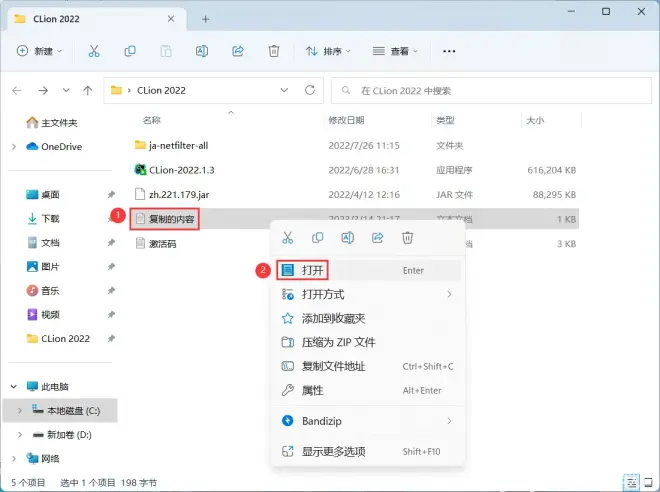This screenshot has width=660, height=492.
Task: Open the Bandizip submenu
Action: (368, 421)
